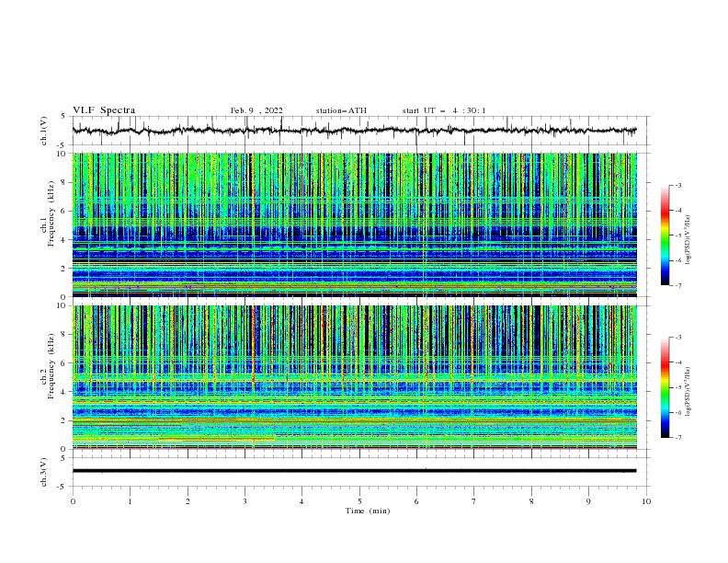Click the ch.1 Frequency (kHz) axis label
This screenshot has height=563, width=728.
[49, 213]
